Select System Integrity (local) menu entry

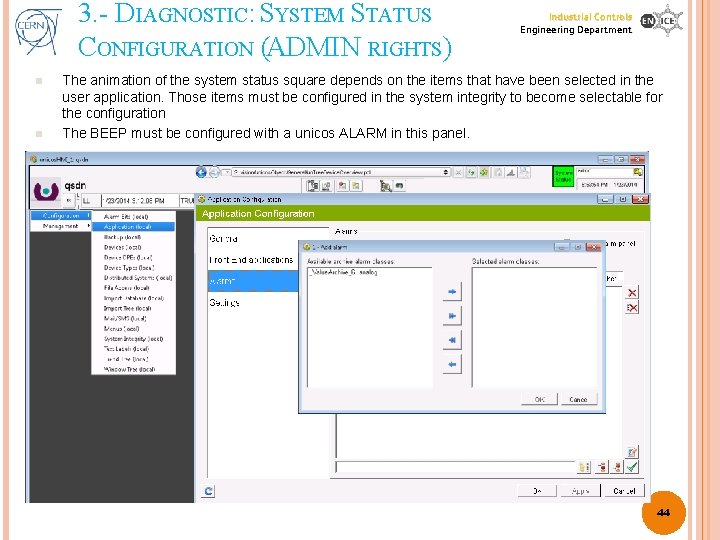[133, 338]
